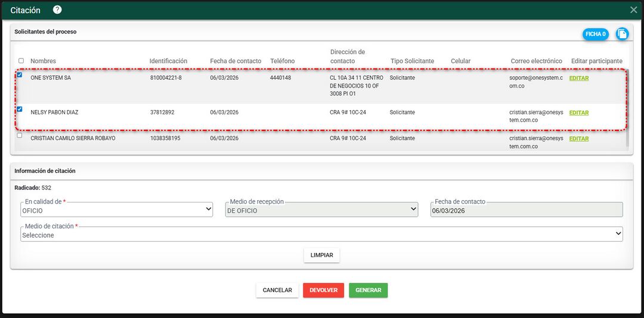Click the applicants table vertical scrollbar
The width and height of the screenshot is (644, 318).
pyautogui.click(x=626, y=107)
